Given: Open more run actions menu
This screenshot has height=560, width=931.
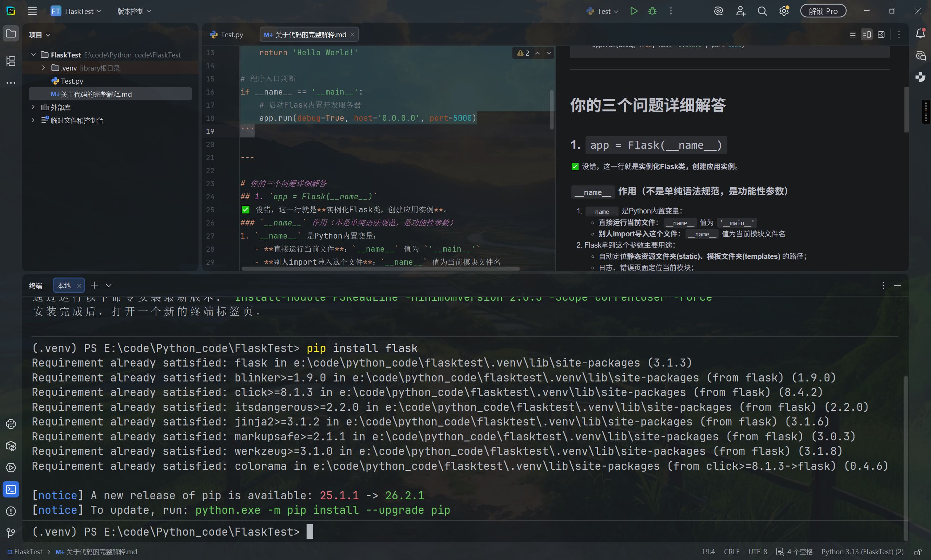Looking at the screenshot, I should point(671,11).
